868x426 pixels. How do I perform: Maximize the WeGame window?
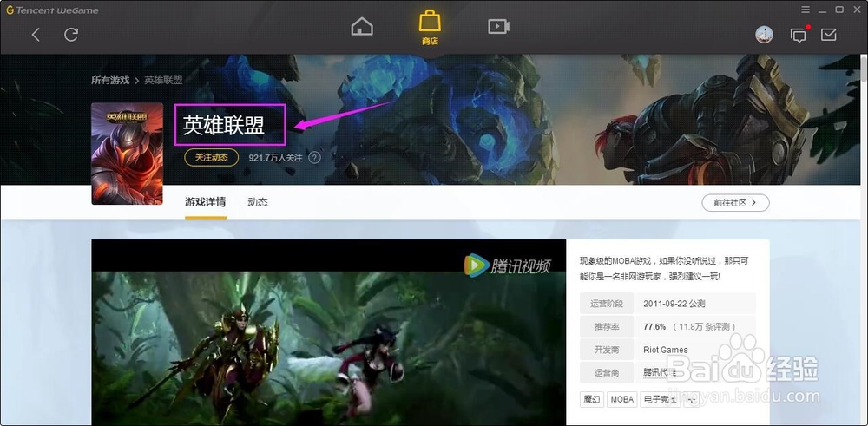click(839, 10)
